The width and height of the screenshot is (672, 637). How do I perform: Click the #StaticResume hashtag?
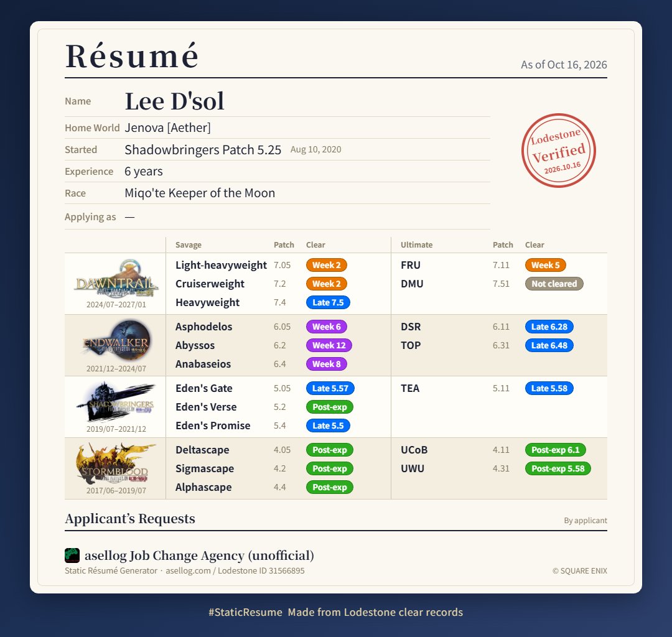click(x=246, y=613)
